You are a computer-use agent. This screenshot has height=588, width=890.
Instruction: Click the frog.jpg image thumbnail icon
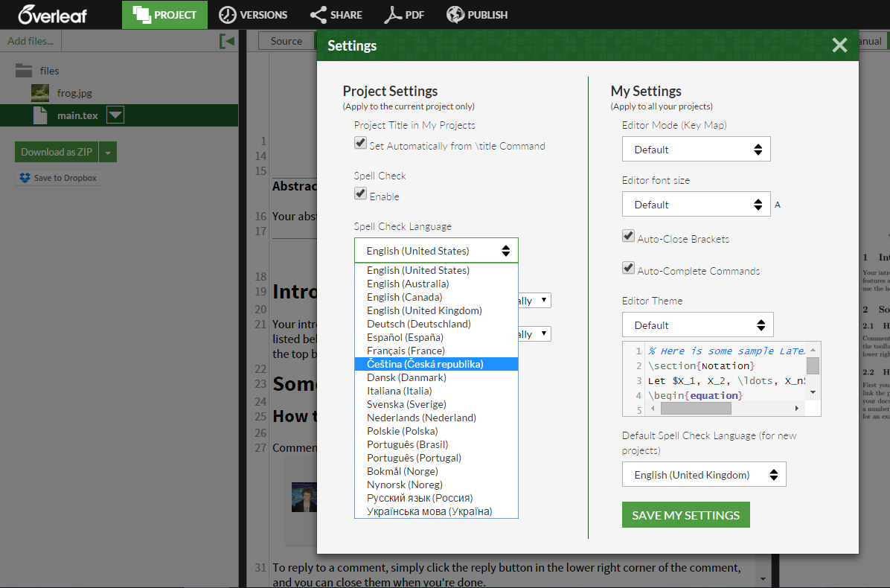(40, 93)
